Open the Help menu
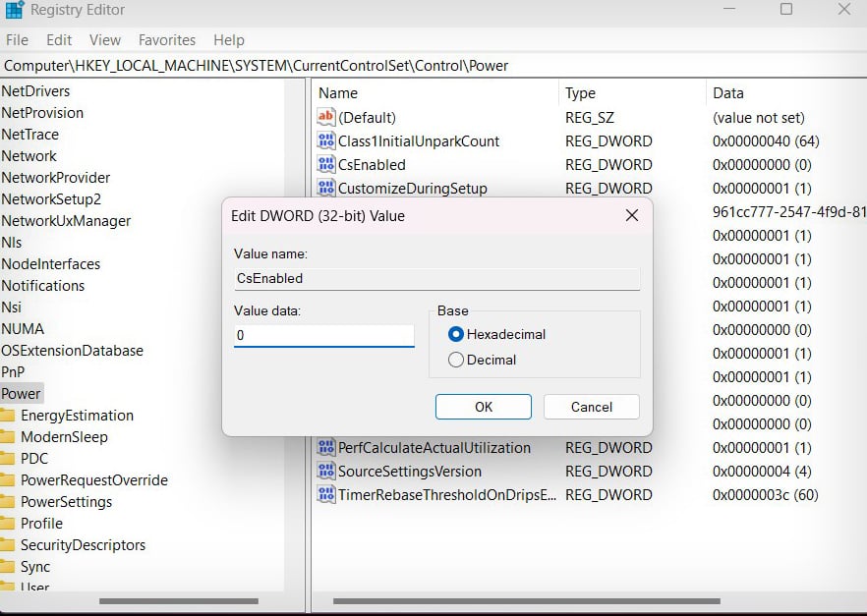 coord(229,39)
